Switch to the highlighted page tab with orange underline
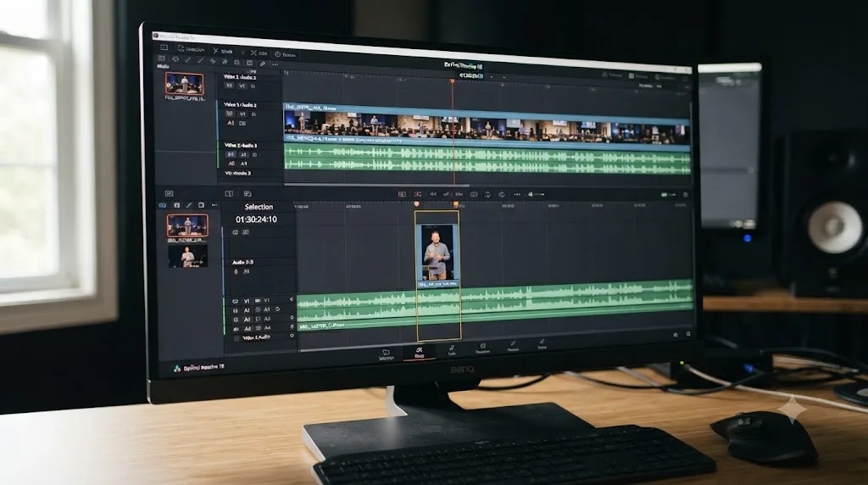 (419, 353)
